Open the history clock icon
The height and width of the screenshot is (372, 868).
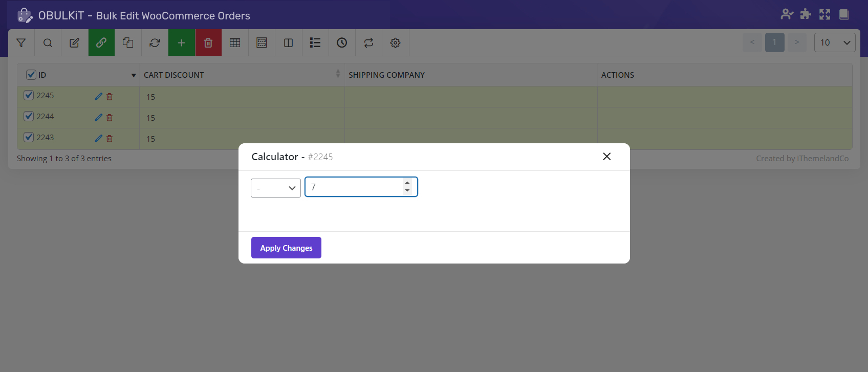point(342,43)
